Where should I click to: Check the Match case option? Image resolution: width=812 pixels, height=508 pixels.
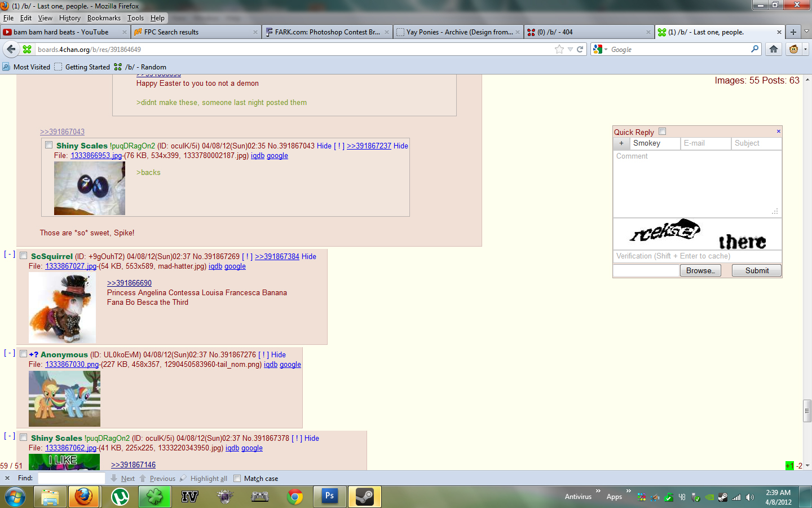coord(237,478)
